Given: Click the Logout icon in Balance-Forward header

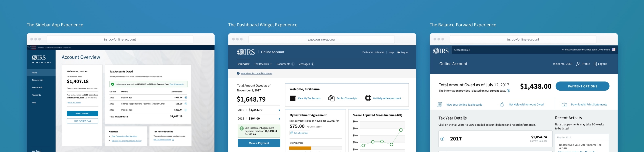Looking at the screenshot, I should click(595, 64).
